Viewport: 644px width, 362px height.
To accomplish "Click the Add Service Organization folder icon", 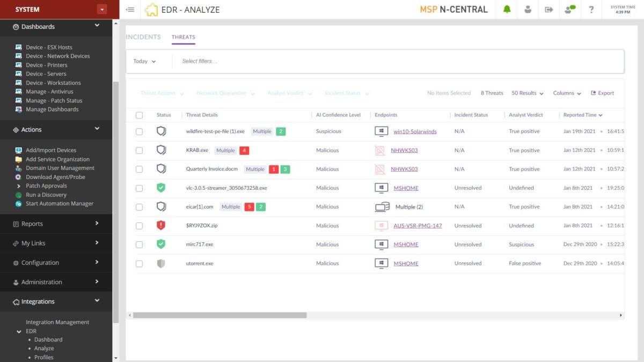I will [x=18, y=159].
